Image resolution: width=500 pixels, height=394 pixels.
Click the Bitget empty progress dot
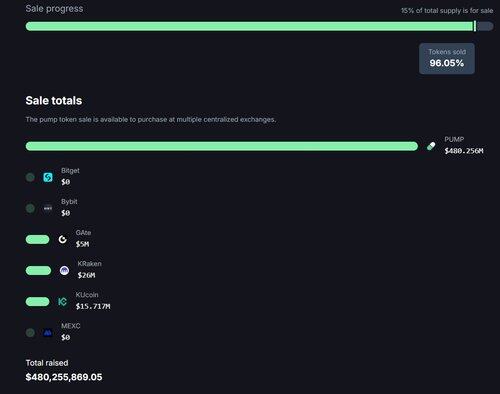coord(30,177)
